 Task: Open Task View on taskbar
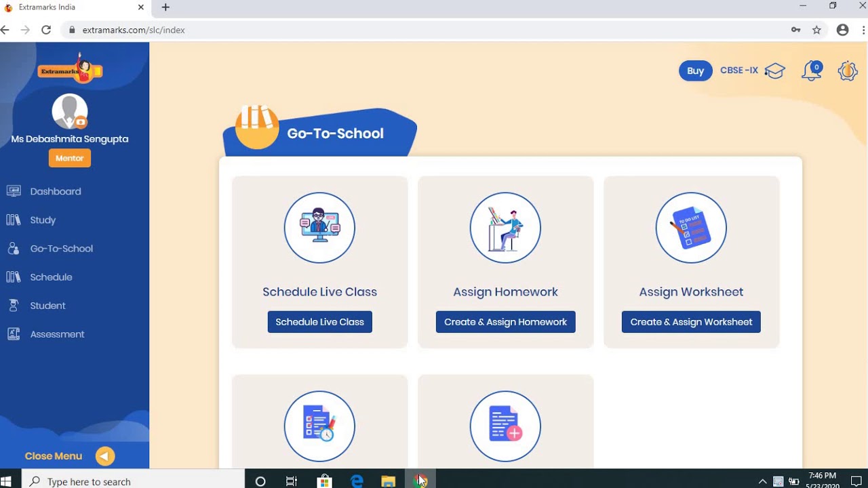(292, 481)
